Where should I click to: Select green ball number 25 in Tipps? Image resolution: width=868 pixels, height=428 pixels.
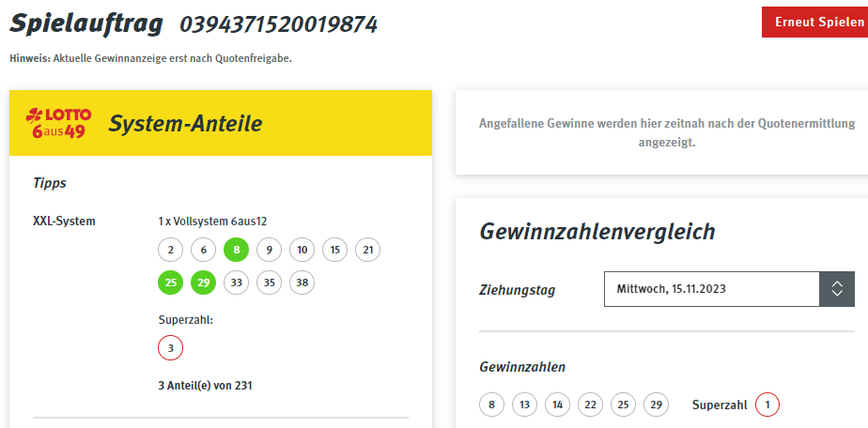point(171,283)
